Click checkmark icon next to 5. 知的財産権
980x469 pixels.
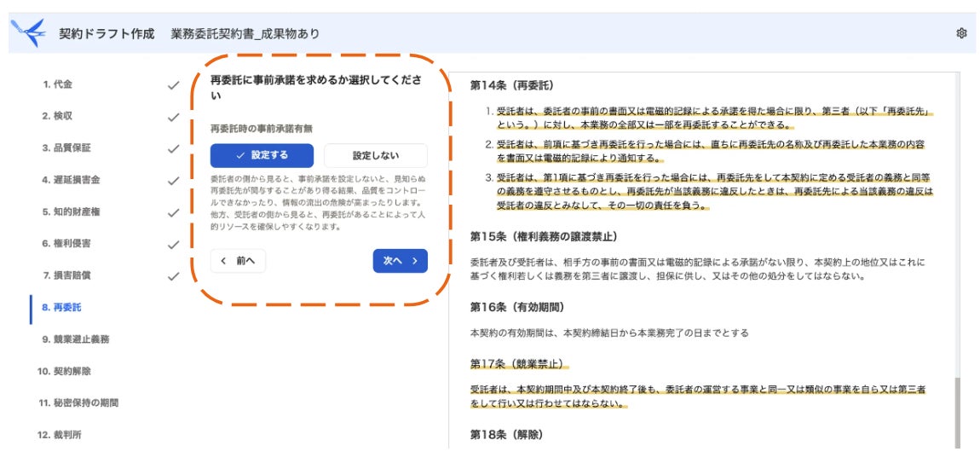point(174,212)
